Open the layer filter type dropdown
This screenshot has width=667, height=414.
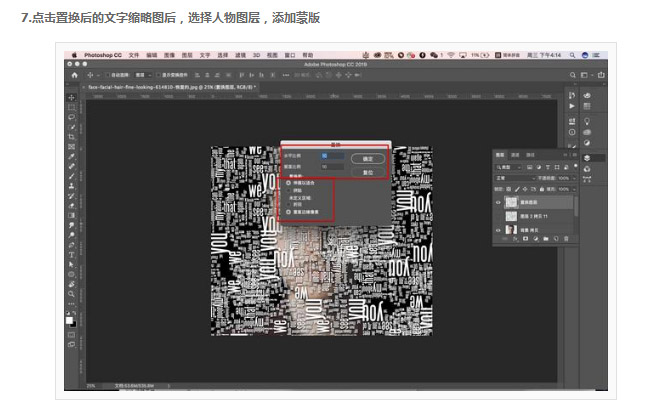point(508,167)
